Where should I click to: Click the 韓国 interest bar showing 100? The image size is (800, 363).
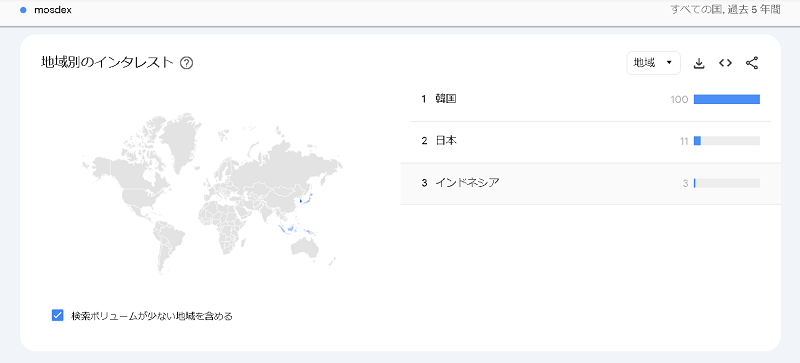click(x=727, y=99)
